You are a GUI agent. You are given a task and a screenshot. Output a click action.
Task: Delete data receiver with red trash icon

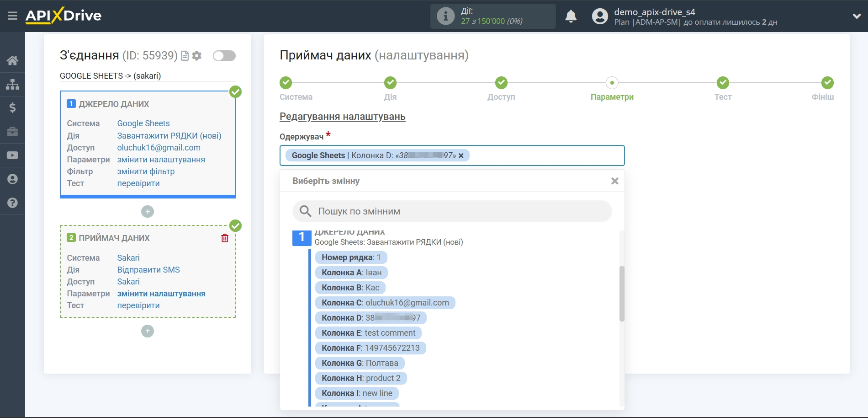click(x=225, y=238)
